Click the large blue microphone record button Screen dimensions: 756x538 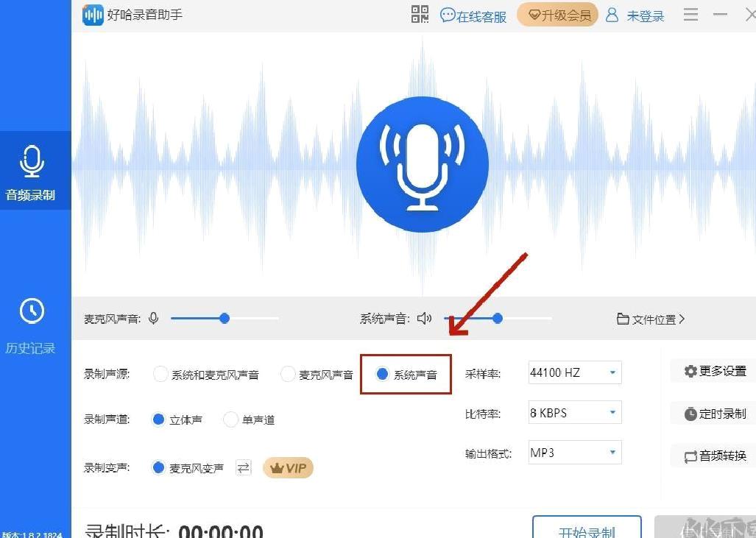pyautogui.click(x=423, y=165)
